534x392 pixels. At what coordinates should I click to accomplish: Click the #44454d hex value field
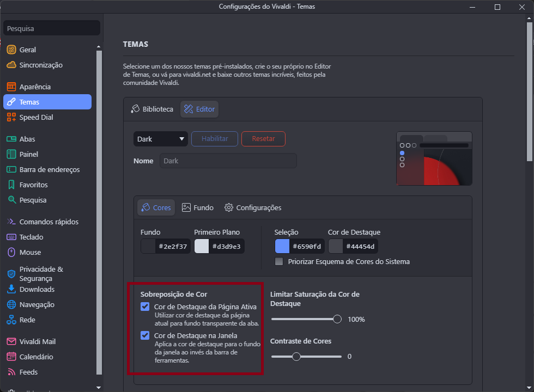[x=360, y=246]
